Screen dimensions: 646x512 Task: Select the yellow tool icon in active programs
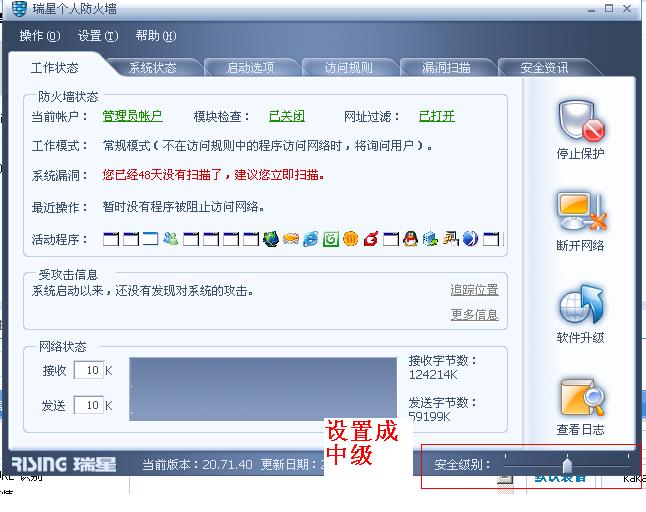pos(450,239)
